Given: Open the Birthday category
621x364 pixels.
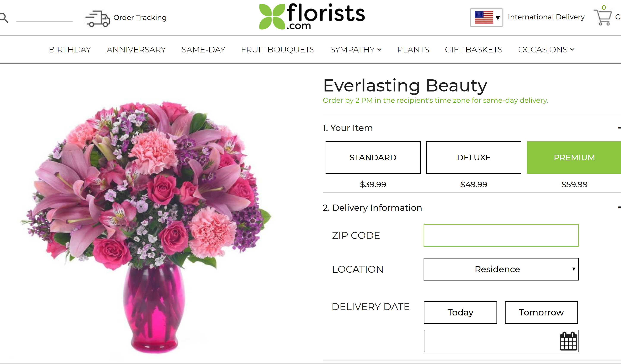Looking at the screenshot, I should [x=70, y=50].
